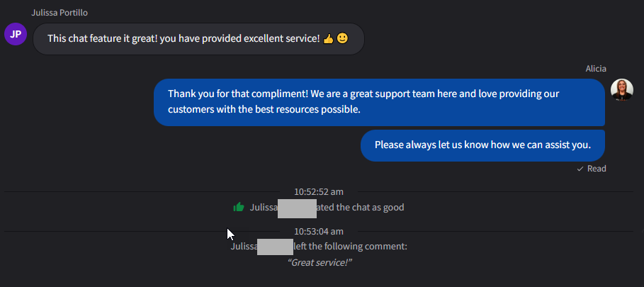This screenshot has height=287, width=644.
Task: Click the thumbs-up emoji in Julissa's message
Action: coord(328,38)
